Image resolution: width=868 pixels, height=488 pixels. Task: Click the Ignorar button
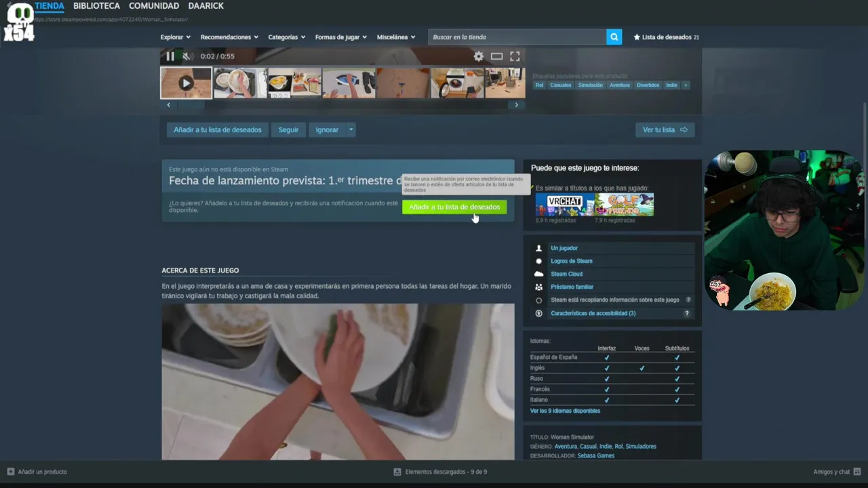coord(327,129)
